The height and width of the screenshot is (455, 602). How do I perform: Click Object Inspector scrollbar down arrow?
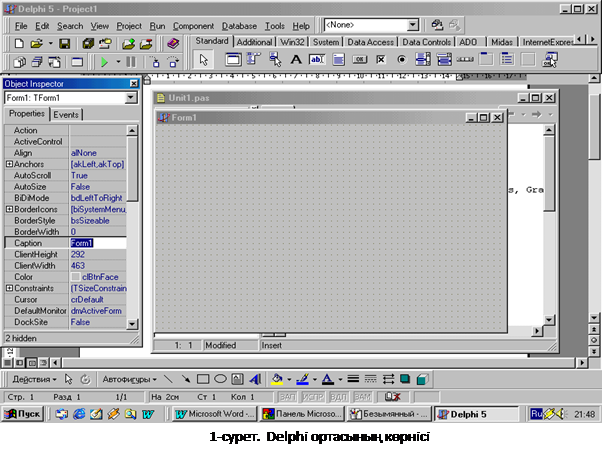(132, 324)
